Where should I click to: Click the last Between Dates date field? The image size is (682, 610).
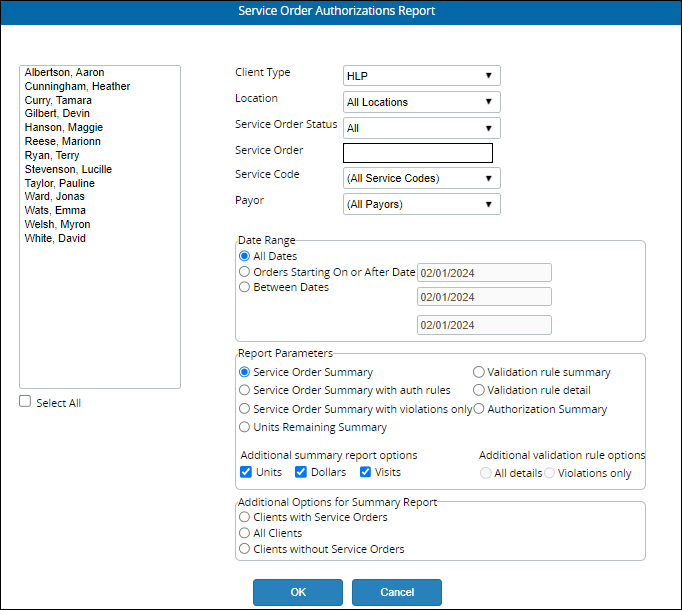pyautogui.click(x=484, y=325)
